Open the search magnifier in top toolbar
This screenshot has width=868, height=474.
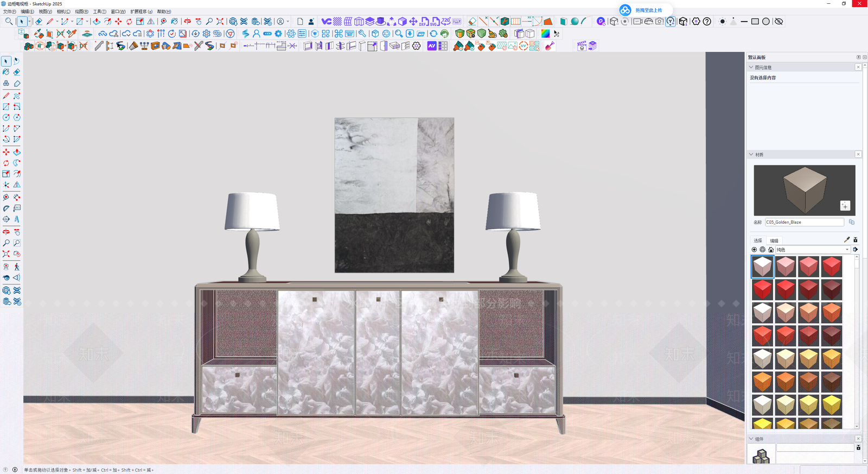point(9,21)
